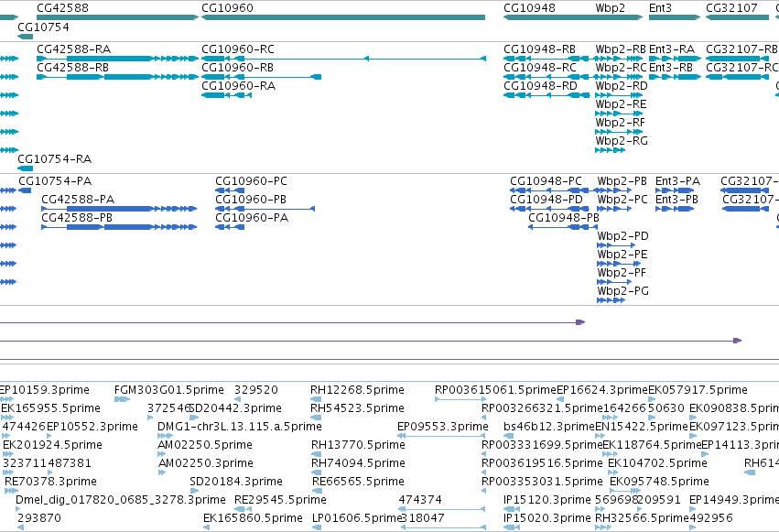
Task: Click protein Wbp2-PD
Action: [x=623, y=236]
